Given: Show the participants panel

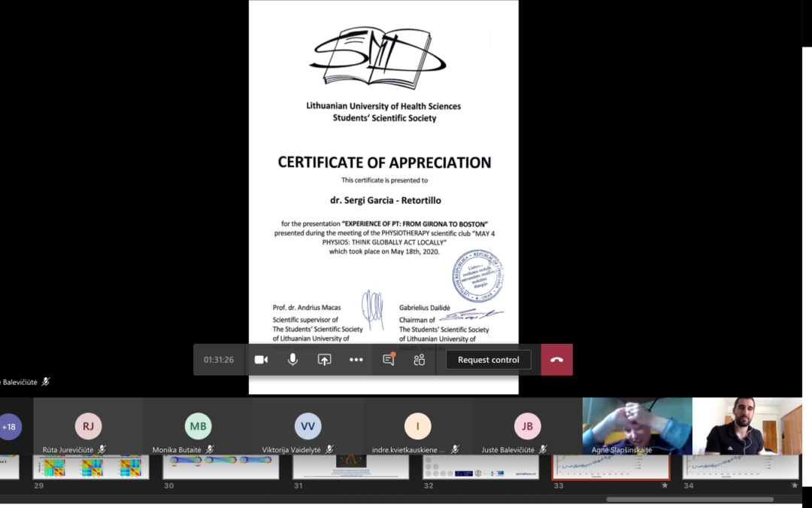Looking at the screenshot, I should pyautogui.click(x=420, y=359).
